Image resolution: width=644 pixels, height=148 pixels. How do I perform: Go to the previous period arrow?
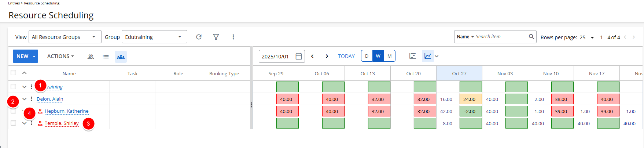tap(312, 56)
